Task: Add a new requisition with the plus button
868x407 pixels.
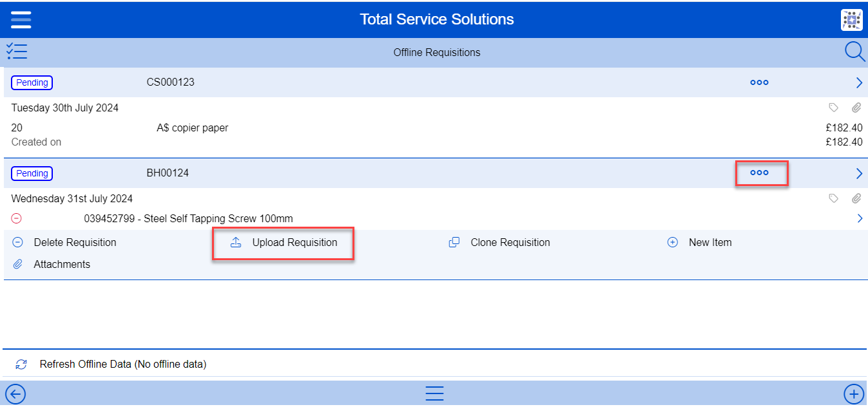Action: click(x=854, y=393)
